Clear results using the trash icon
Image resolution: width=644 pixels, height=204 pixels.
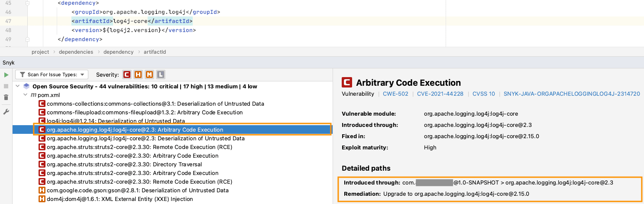[6, 97]
